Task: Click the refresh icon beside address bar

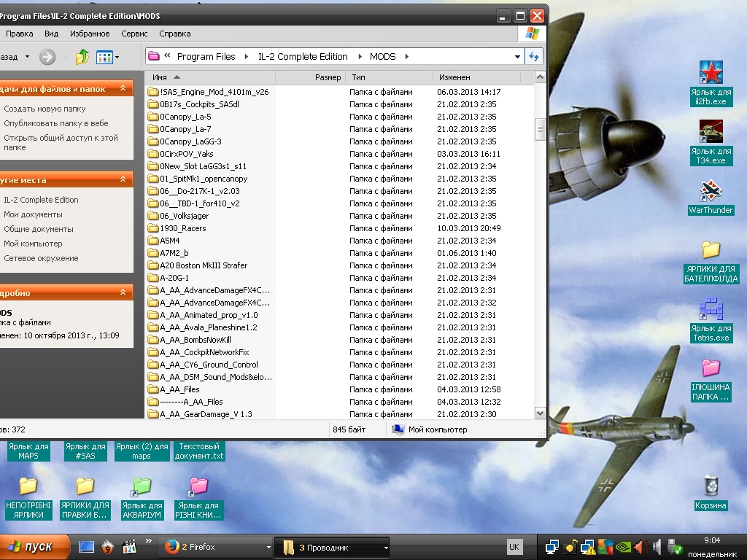Action: pos(534,57)
